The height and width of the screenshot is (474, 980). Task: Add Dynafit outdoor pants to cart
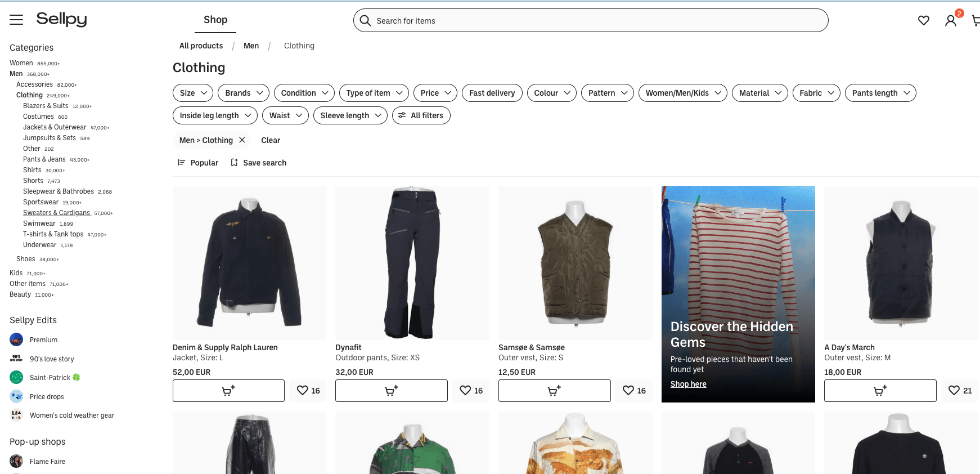[391, 391]
